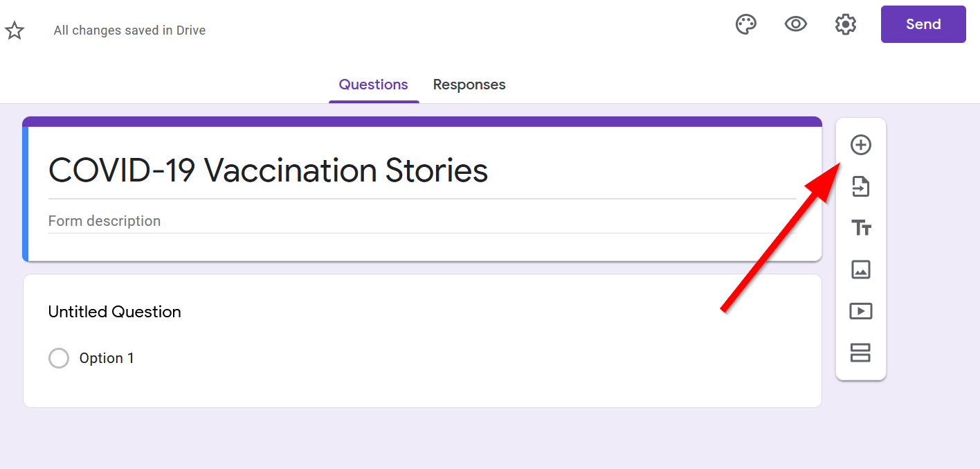The width and height of the screenshot is (980, 469).
Task: Switch to the Responses tab
Action: pos(469,85)
